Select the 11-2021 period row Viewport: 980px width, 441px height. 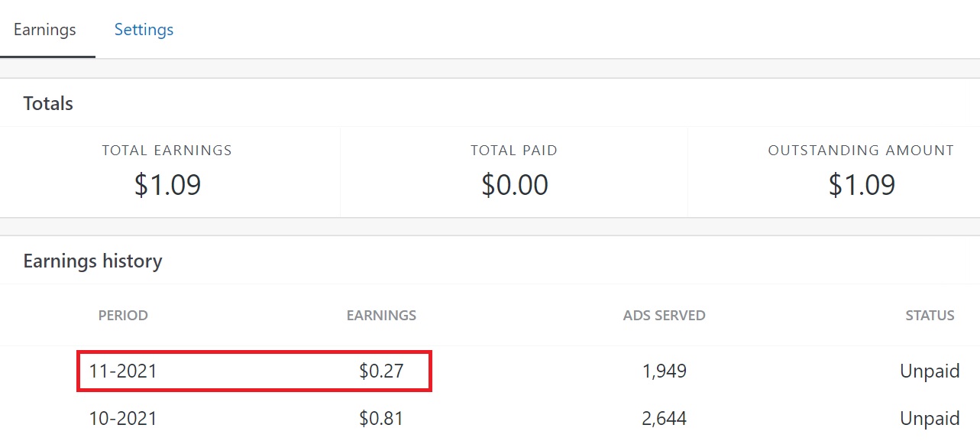123,371
